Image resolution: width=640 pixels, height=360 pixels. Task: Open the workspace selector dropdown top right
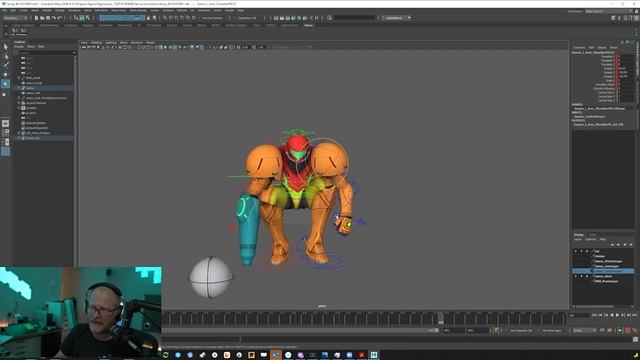coord(610,11)
